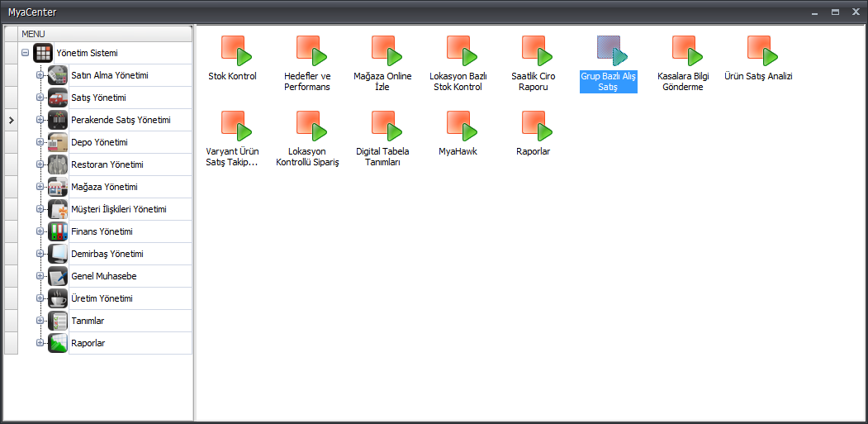Screen dimensions: 868x424
Task: Click the row indicator arrow beside Perakende Satış
Action: [x=11, y=120]
